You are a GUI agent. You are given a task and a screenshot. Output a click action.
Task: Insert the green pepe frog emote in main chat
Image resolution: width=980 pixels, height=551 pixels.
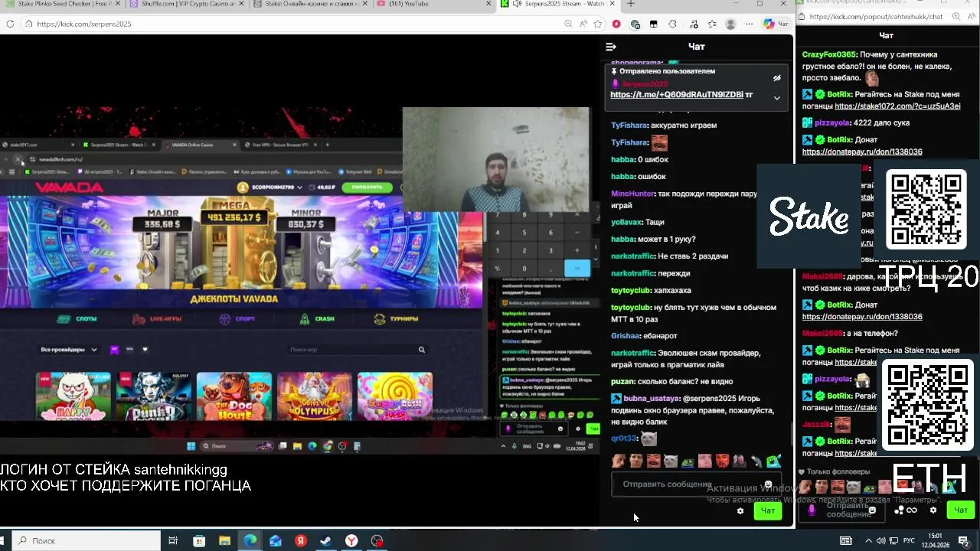point(688,461)
